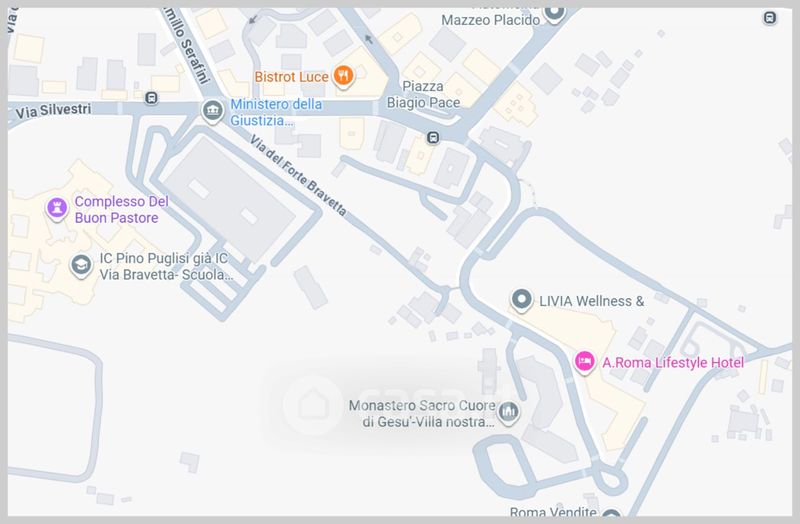Open the Complesso Del Buon Pastore pin
The height and width of the screenshot is (524, 800).
click(57, 208)
